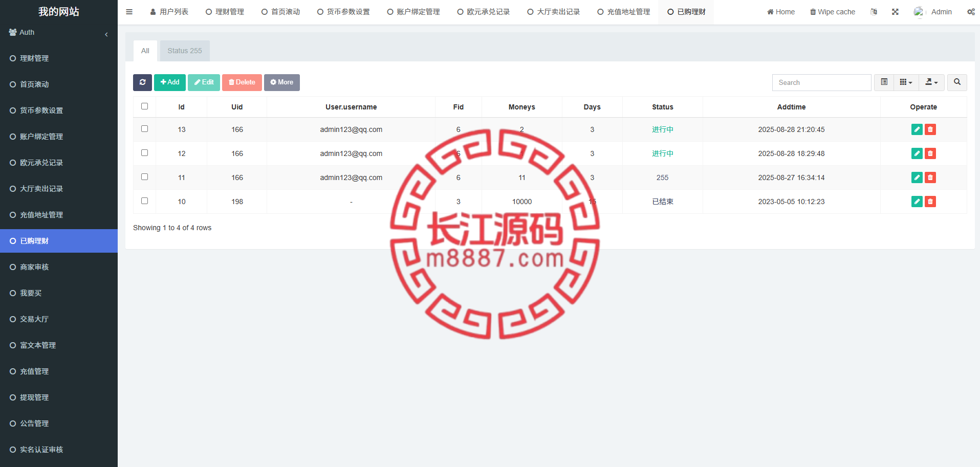Sort table by Moneys column header
Image resolution: width=980 pixels, height=467 pixels.
pyautogui.click(x=522, y=107)
